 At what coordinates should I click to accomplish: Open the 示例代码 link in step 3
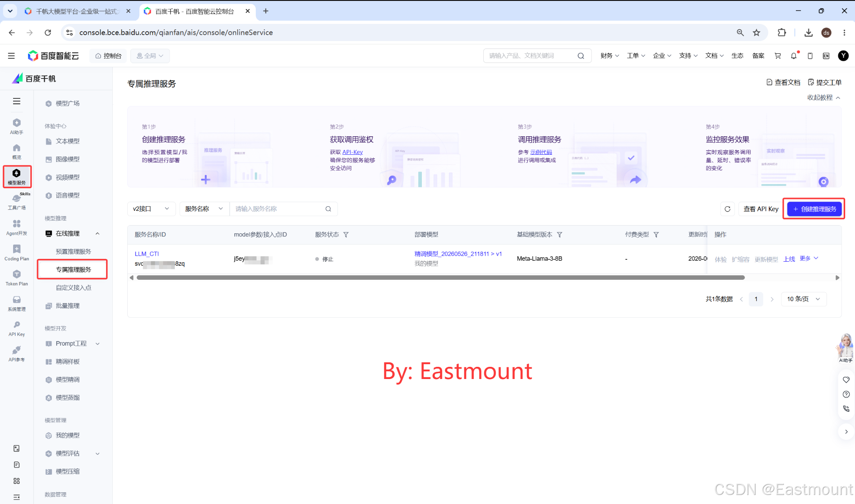pyautogui.click(x=541, y=152)
